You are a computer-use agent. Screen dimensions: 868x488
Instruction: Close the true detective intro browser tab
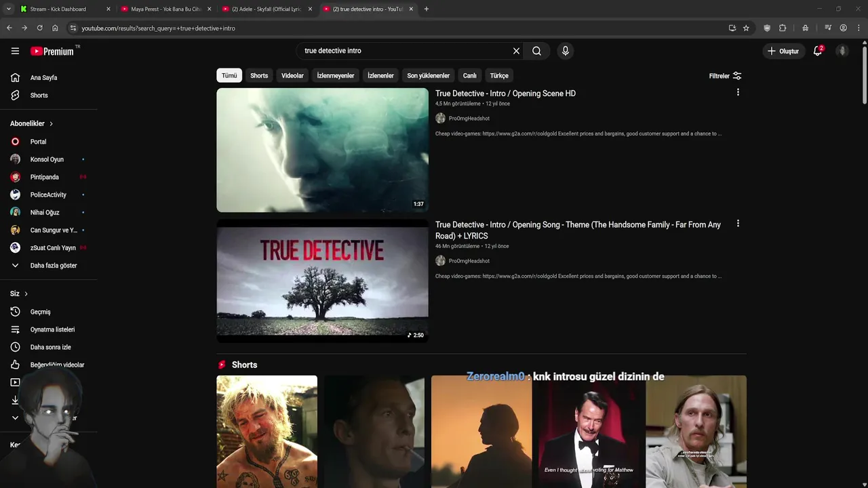pos(411,9)
